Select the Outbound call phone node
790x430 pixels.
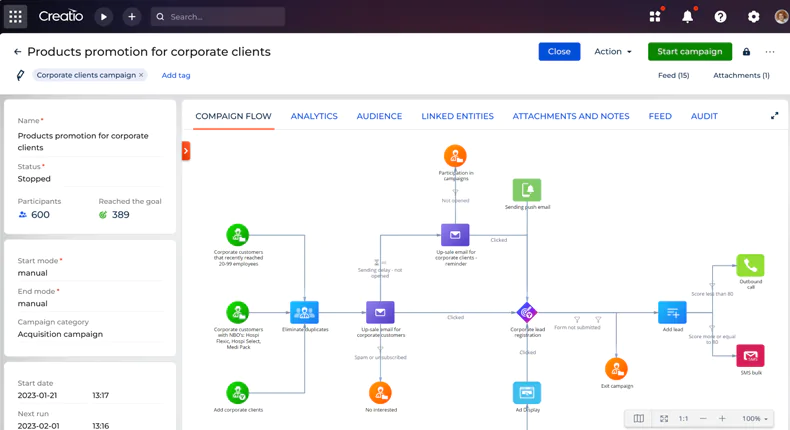coord(750,265)
